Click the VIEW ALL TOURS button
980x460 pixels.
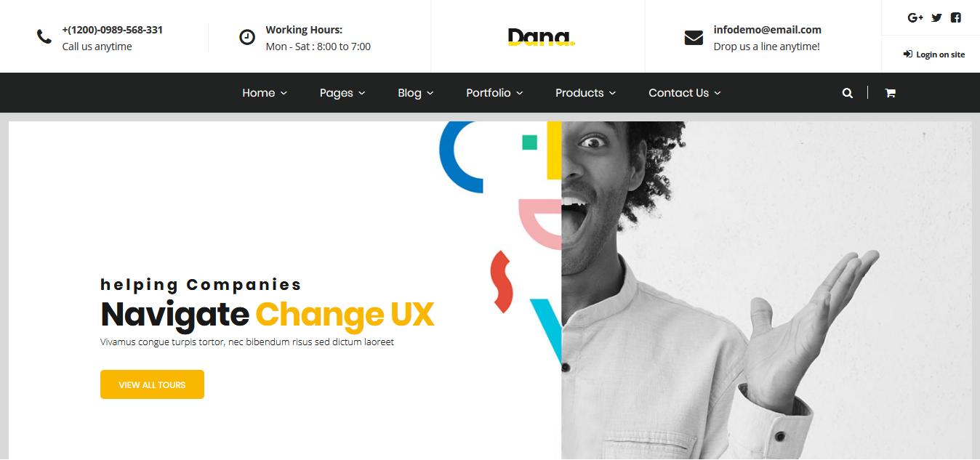152,384
